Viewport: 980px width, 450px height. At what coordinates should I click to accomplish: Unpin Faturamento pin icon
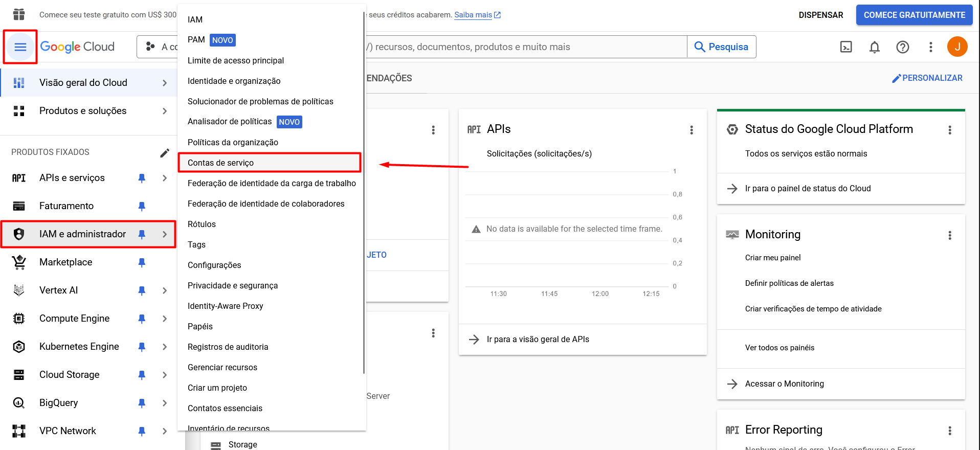(x=142, y=206)
